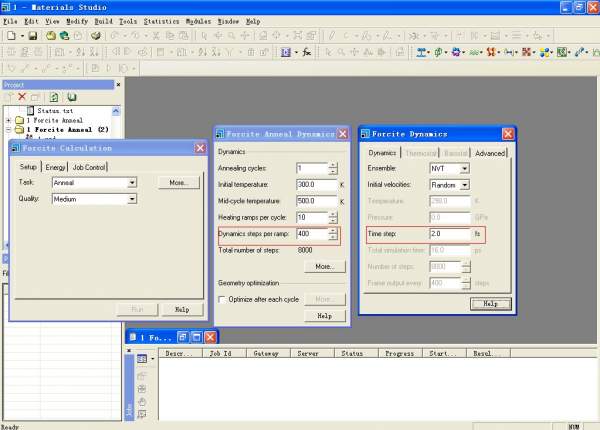Click the fx toolbar icon
Screen dimensions: 600x430
tap(307, 52)
